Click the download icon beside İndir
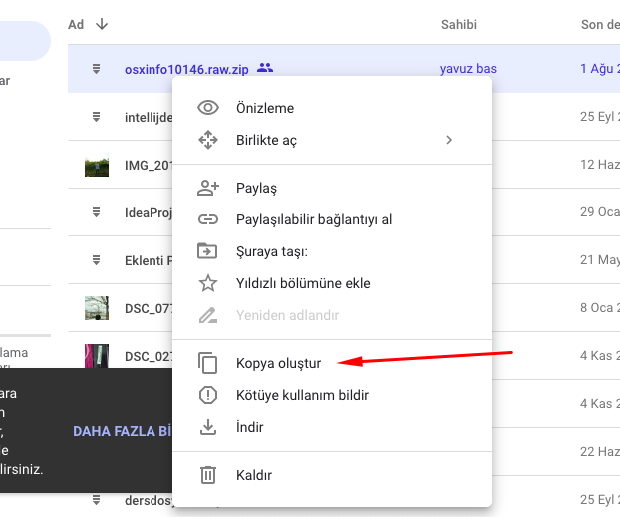The height and width of the screenshot is (517, 620). (208, 427)
